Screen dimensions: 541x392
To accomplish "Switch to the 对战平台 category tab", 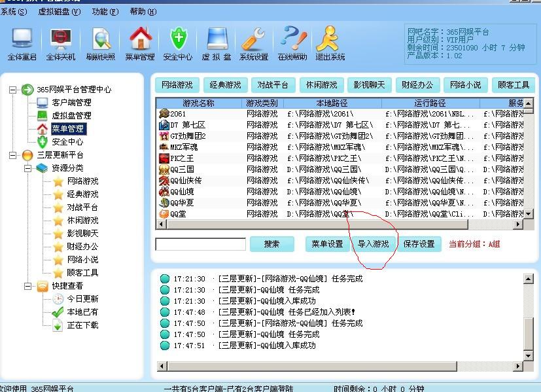I will click(x=273, y=85).
